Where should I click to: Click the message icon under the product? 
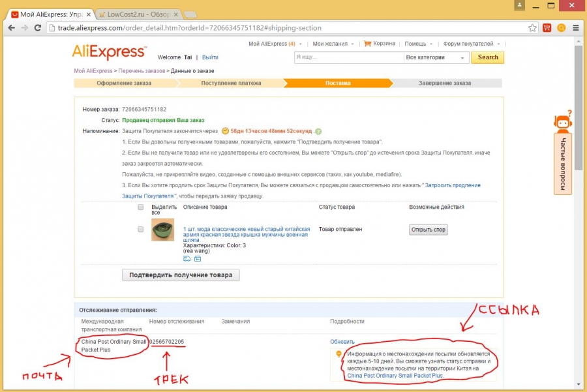(198, 259)
